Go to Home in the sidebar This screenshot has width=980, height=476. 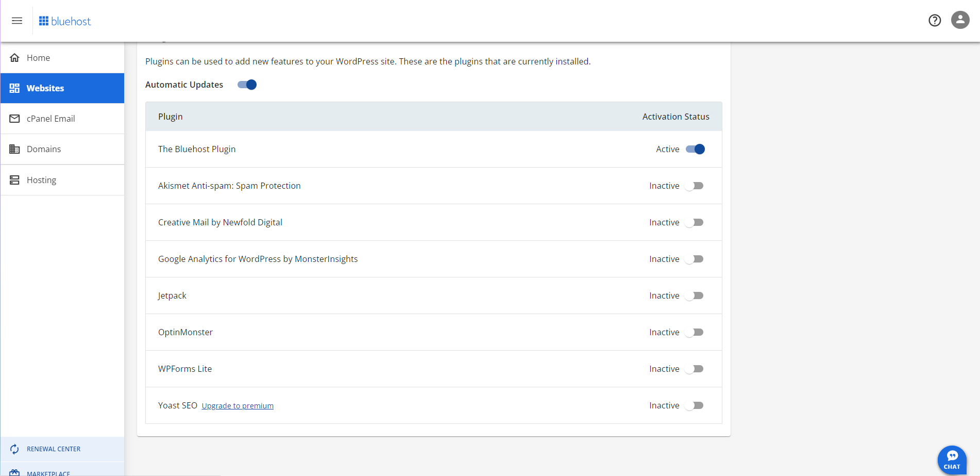[62, 58]
